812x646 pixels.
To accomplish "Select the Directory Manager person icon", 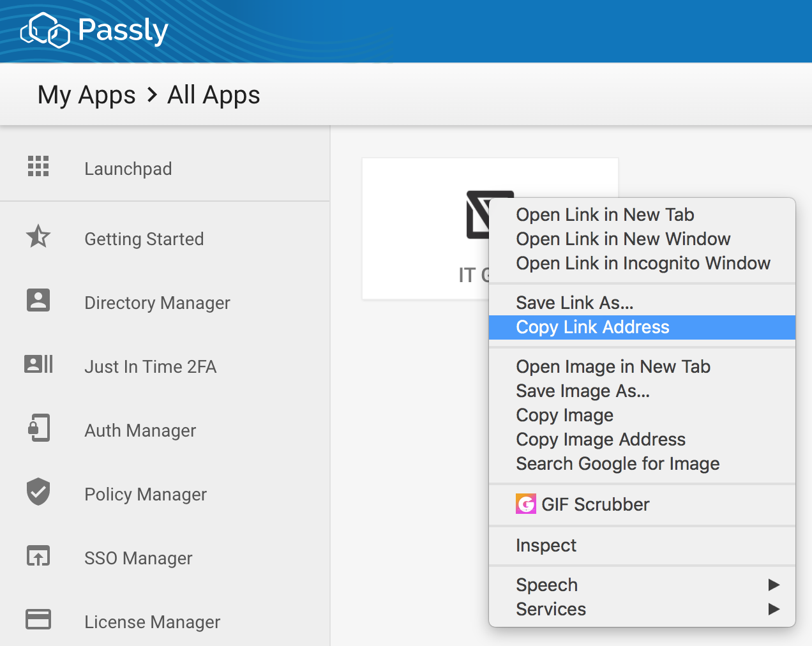I will (38, 300).
